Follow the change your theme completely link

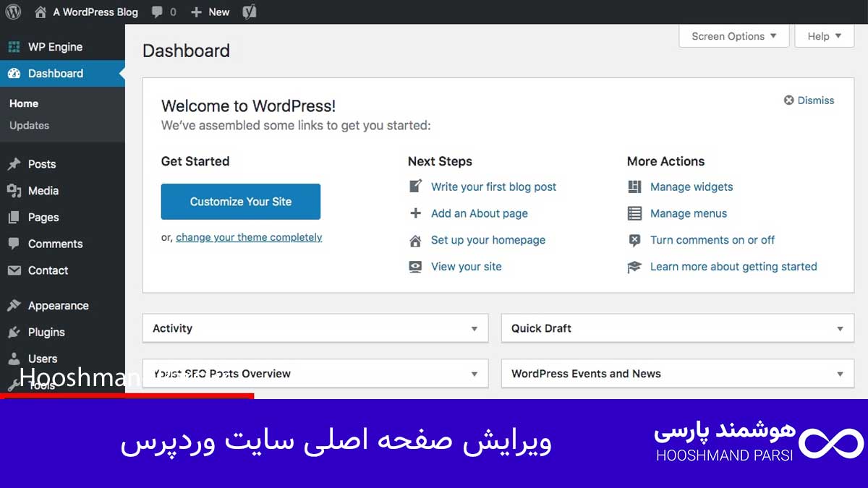(249, 237)
